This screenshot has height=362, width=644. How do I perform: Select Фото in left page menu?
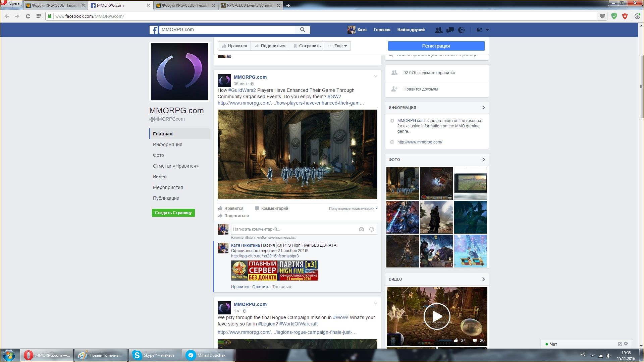pyautogui.click(x=158, y=155)
